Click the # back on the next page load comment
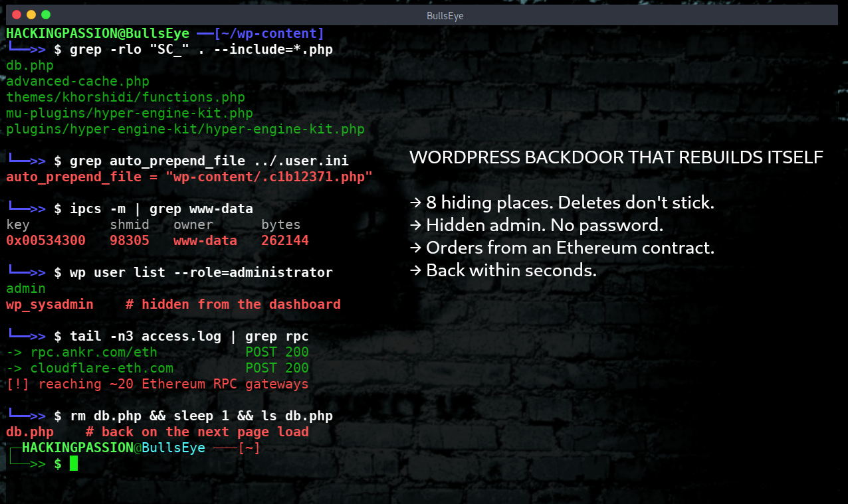848x504 pixels. (197, 432)
